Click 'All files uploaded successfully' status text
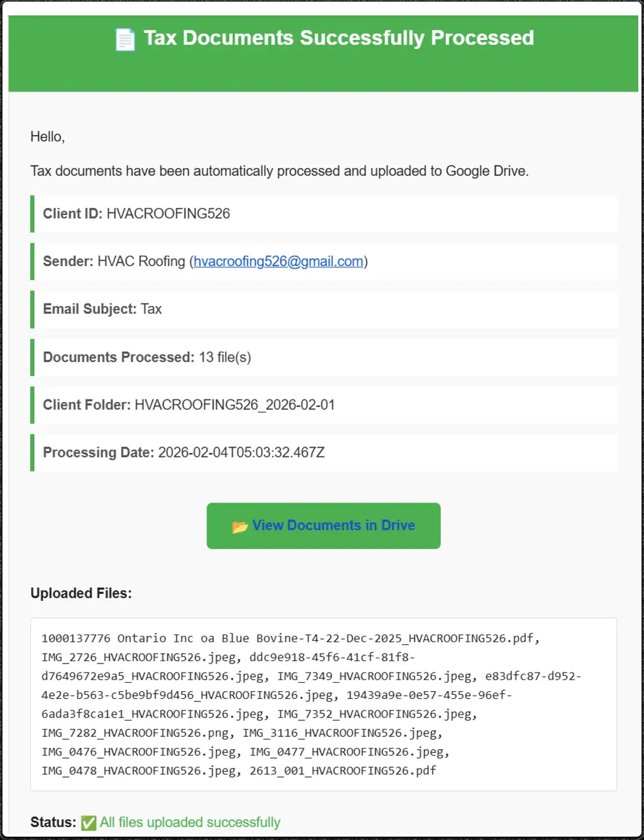644x840 pixels. (190, 823)
